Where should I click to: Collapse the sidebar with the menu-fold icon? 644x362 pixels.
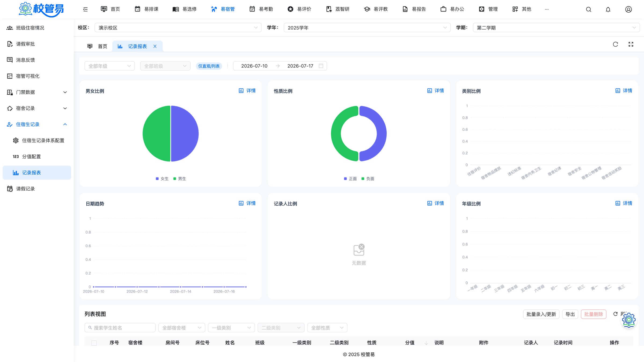(85, 9)
